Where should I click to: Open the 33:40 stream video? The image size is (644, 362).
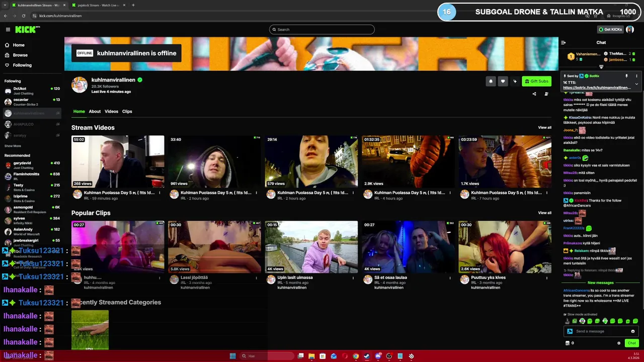coord(214,161)
